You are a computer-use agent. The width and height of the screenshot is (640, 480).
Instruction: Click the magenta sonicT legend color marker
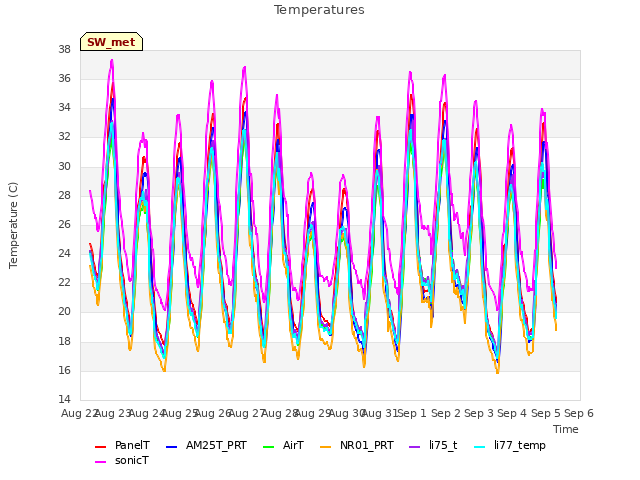(x=100, y=462)
